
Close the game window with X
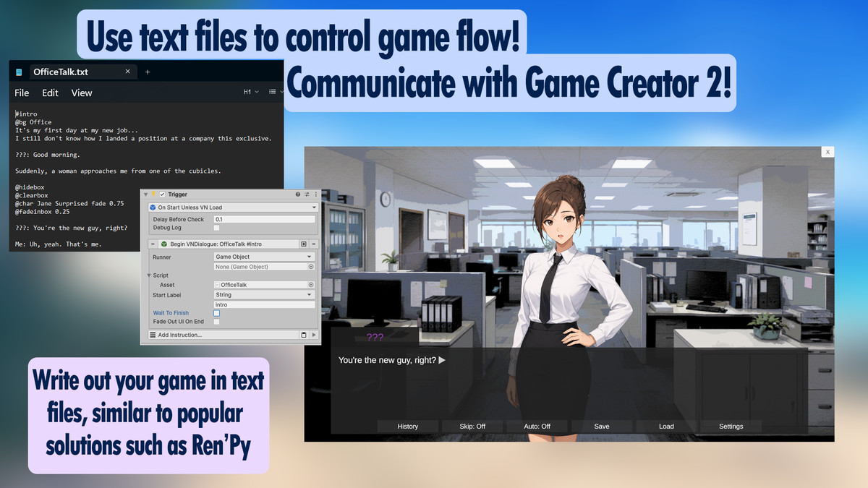(x=827, y=152)
